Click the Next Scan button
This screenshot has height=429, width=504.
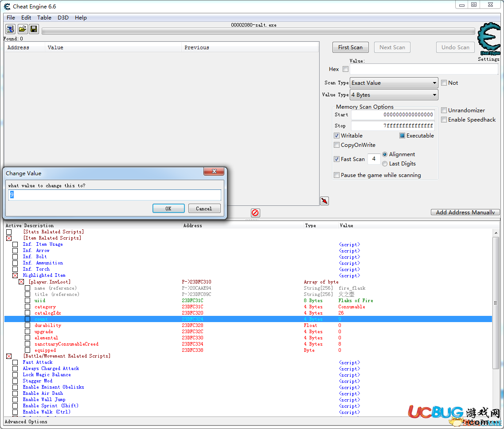point(392,47)
